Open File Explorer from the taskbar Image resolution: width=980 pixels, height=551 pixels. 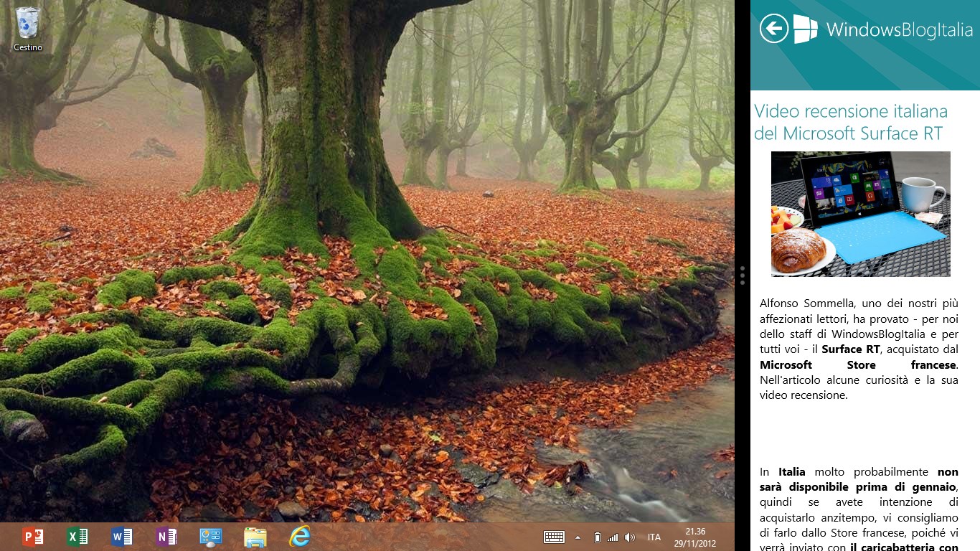(255, 537)
